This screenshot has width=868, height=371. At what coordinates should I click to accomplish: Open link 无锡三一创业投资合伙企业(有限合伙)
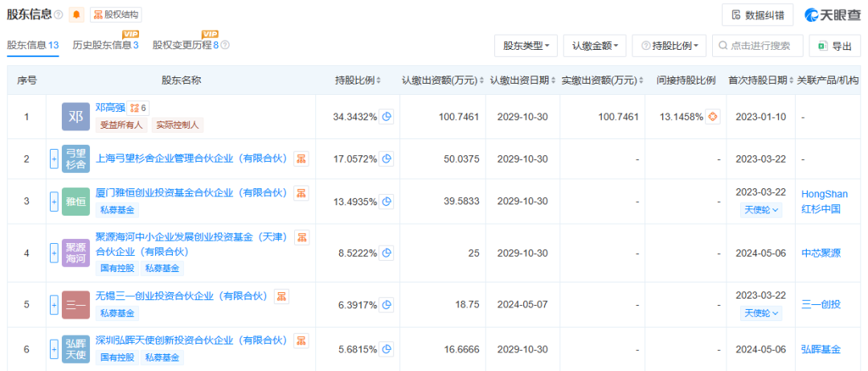182,296
